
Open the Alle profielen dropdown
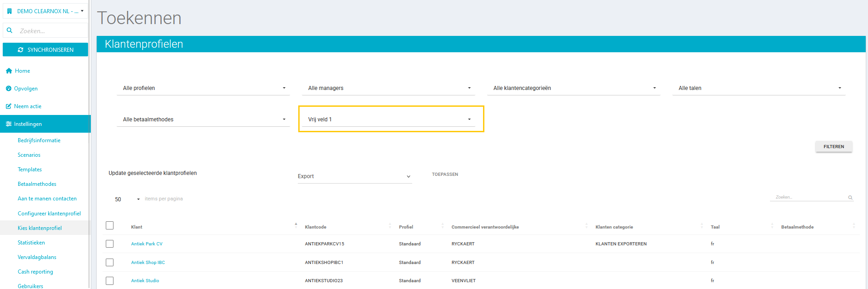click(x=203, y=88)
